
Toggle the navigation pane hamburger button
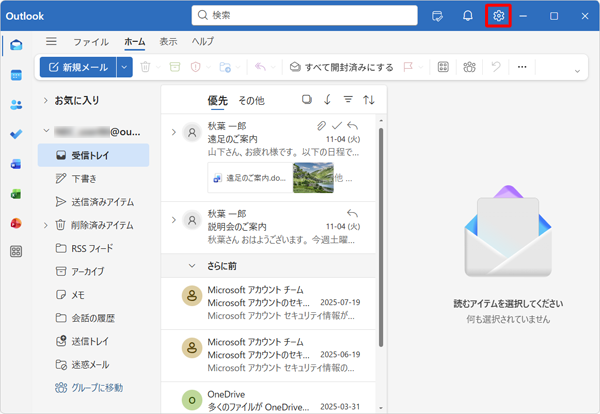tap(51, 42)
